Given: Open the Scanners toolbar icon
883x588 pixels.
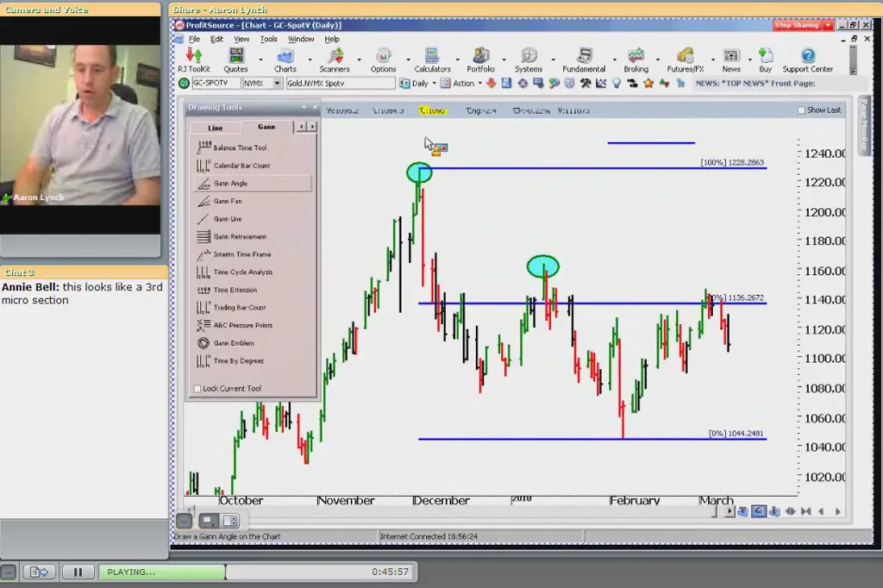Looking at the screenshot, I should (335, 59).
